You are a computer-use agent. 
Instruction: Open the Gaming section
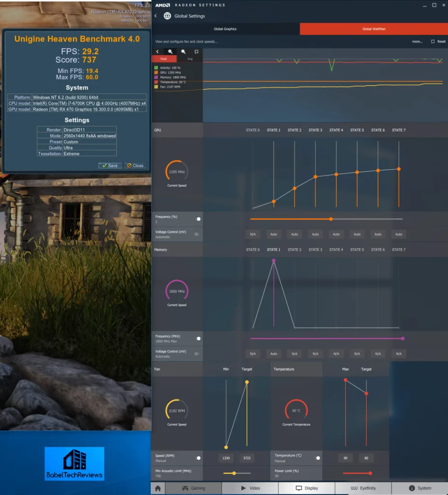point(193,488)
